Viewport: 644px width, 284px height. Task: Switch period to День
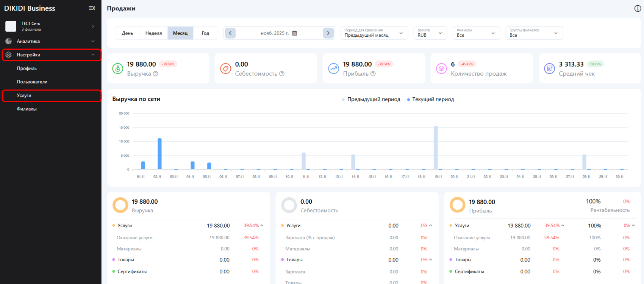point(127,33)
